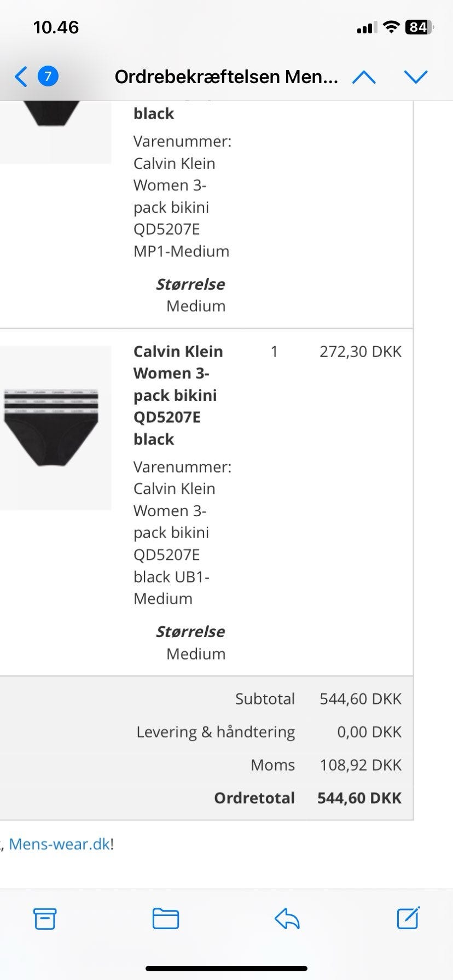This screenshot has width=453, height=980.
Task: Open the Mens-wear.dk link
Action: pyautogui.click(x=60, y=844)
